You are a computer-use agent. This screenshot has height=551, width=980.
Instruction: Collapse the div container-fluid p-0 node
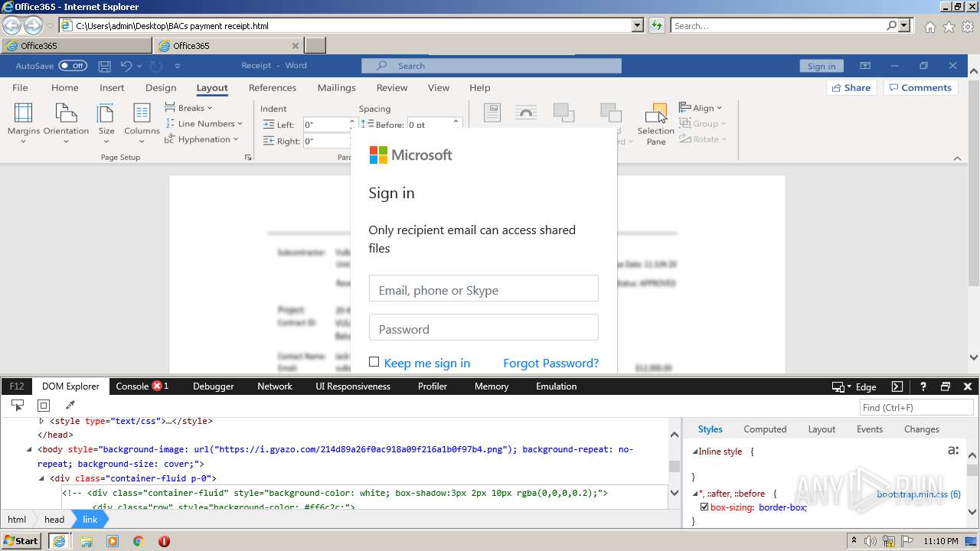(41, 478)
